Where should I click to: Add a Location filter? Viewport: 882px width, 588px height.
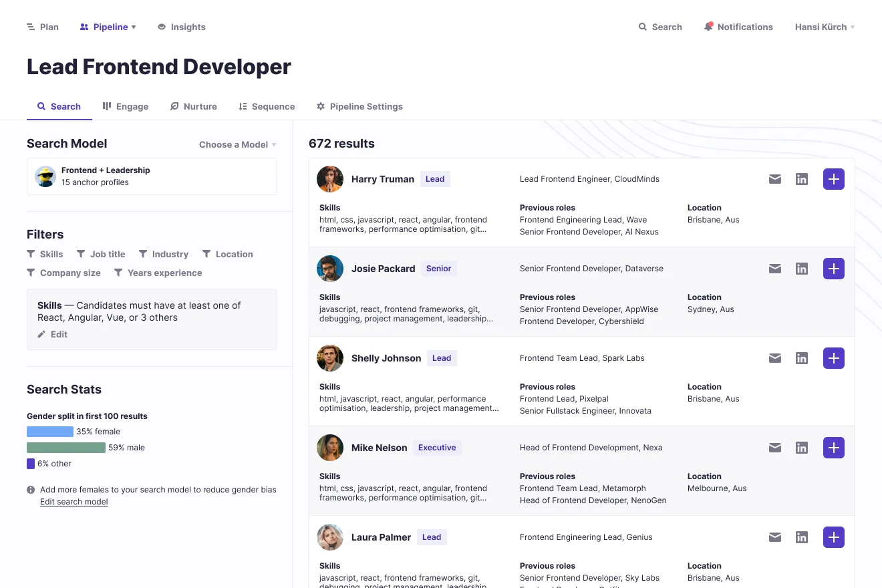[x=228, y=254]
